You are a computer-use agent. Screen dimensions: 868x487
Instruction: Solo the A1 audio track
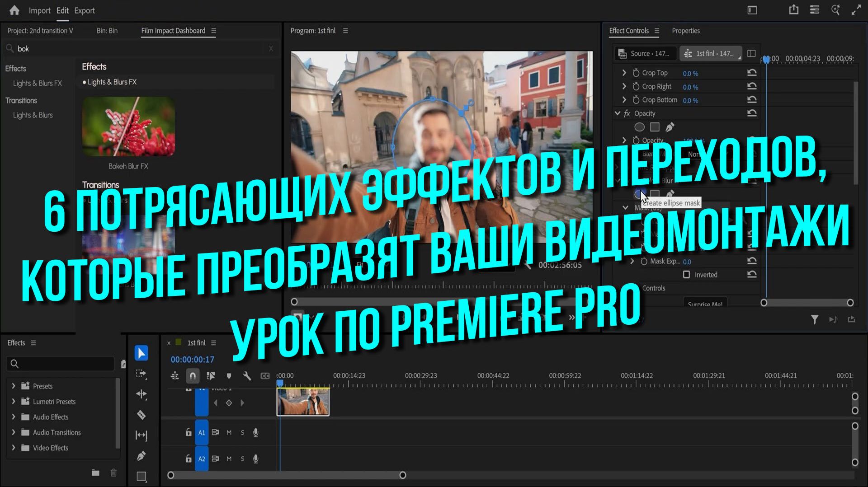click(242, 432)
